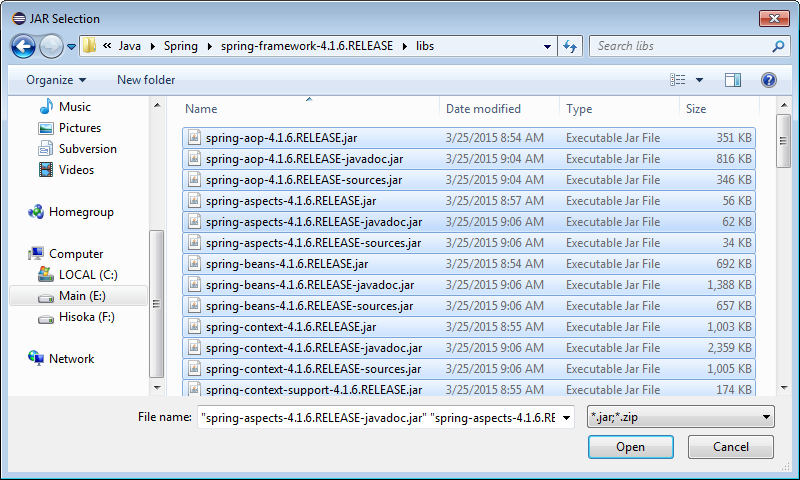This screenshot has width=800, height=480.
Task: Click the Spring breadcrumb segment
Action: [x=181, y=46]
